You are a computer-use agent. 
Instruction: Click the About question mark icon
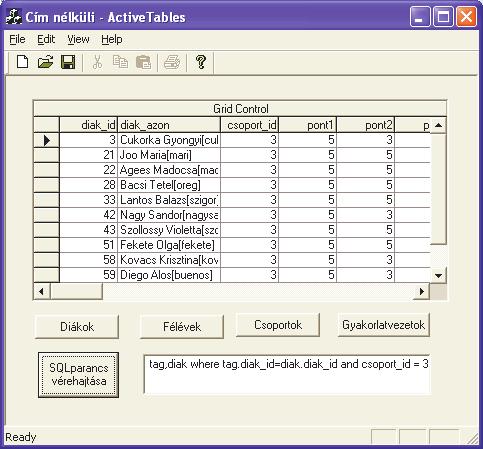(x=201, y=62)
